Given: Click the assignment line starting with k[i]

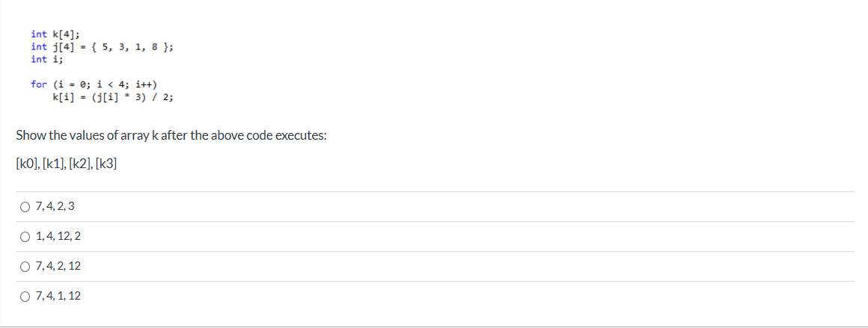Looking at the screenshot, I should pos(113,97).
